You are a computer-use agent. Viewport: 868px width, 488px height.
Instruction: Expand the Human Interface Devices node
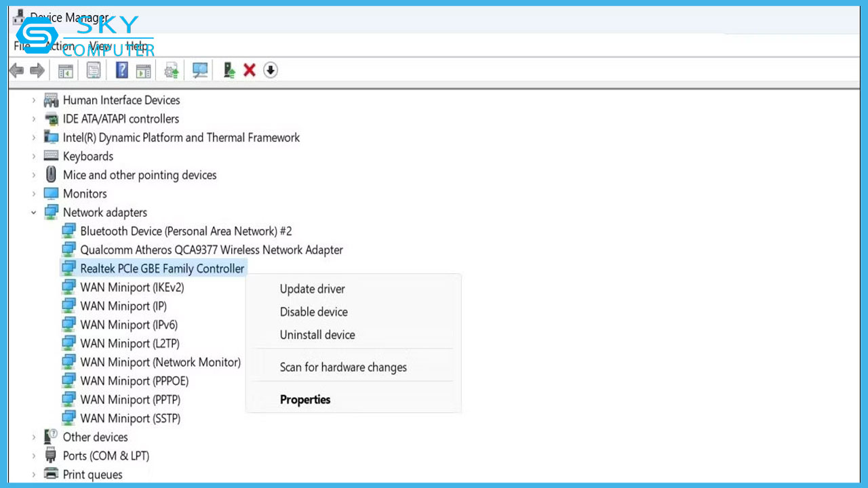click(x=34, y=100)
